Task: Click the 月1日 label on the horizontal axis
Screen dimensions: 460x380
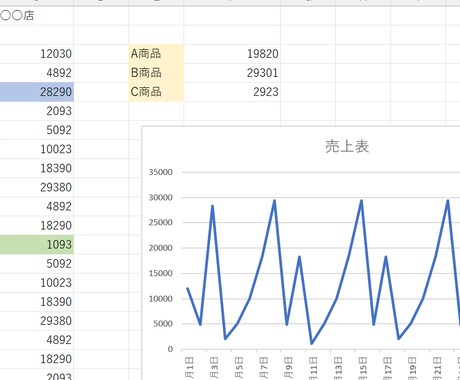Action: pyautogui.click(x=189, y=368)
